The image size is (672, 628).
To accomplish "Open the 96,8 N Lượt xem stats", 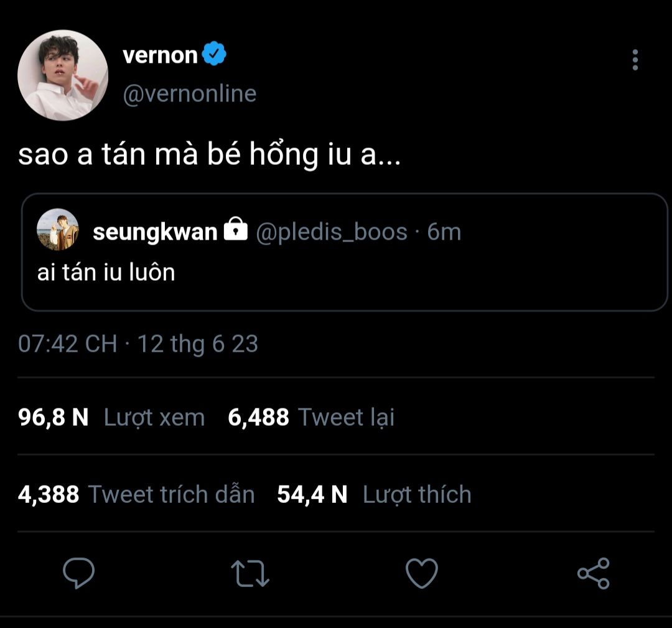I will [x=112, y=417].
